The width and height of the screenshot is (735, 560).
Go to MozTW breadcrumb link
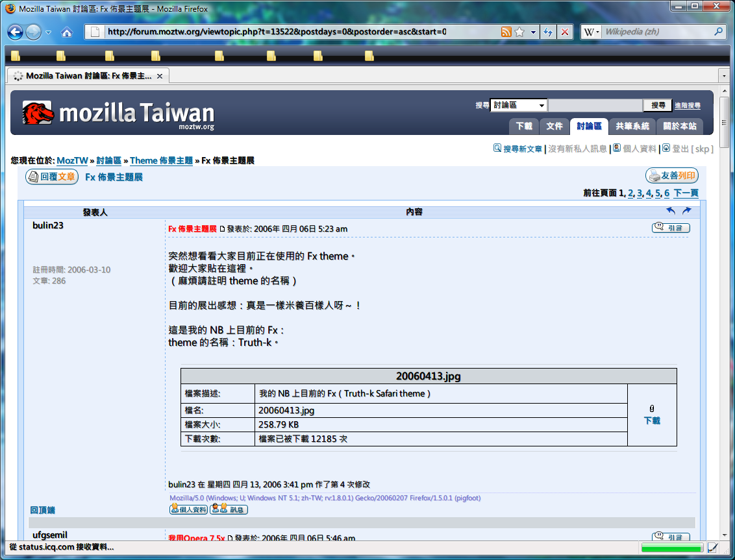(x=72, y=161)
